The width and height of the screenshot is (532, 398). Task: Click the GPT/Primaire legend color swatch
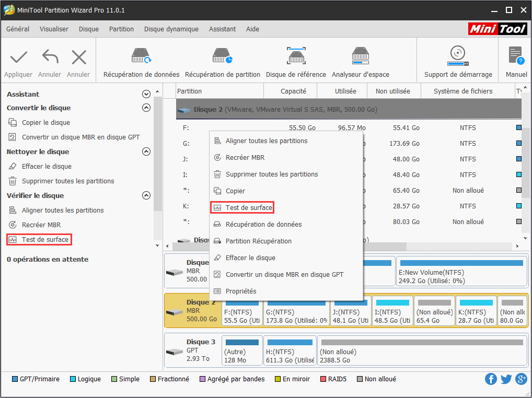15,379
